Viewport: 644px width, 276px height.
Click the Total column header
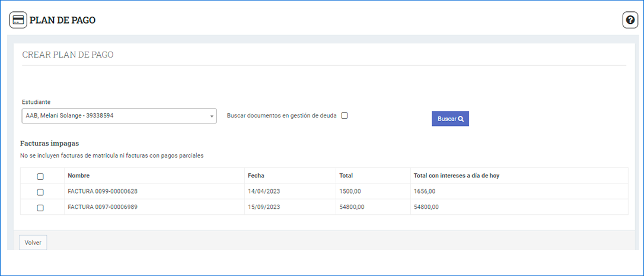tap(346, 176)
